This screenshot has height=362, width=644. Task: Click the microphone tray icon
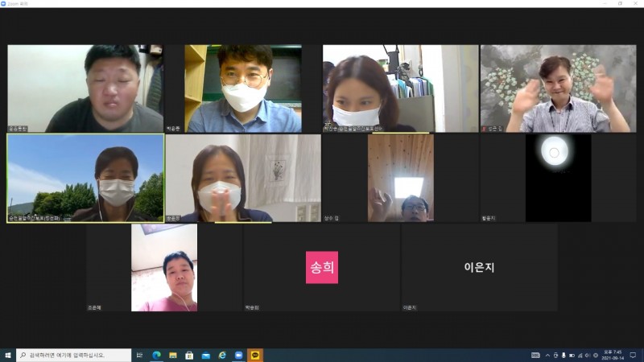(563, 356)
